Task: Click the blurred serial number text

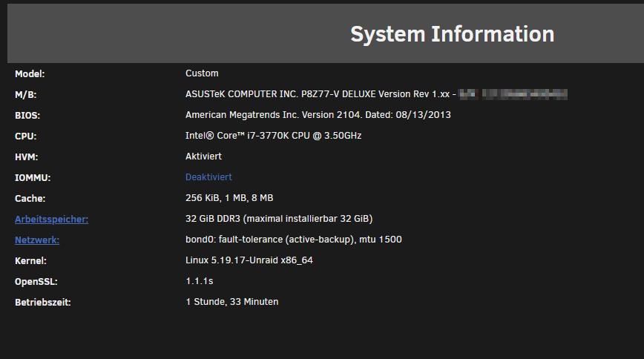Action: 513,94
